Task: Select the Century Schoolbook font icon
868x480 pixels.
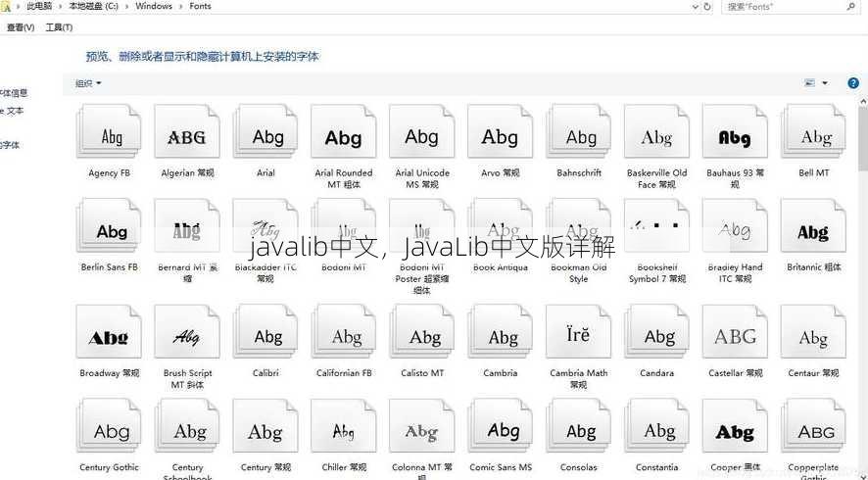Action: tap(187, 426)
